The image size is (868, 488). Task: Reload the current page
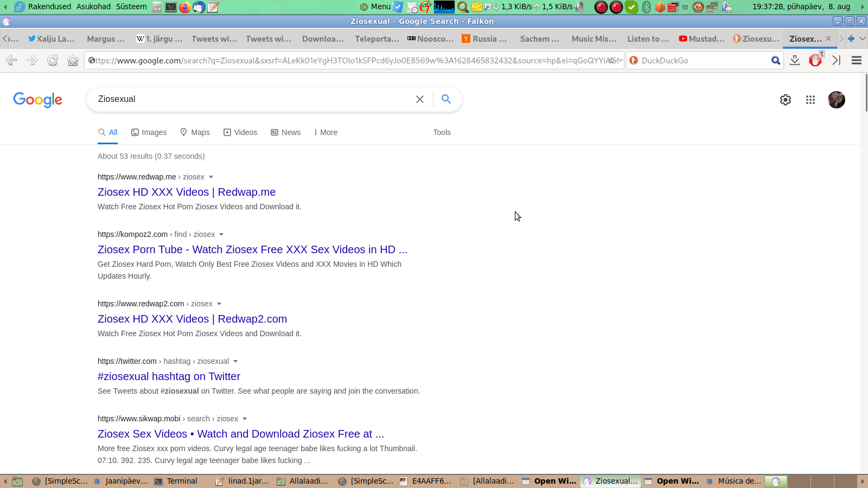tap(53, 60)
